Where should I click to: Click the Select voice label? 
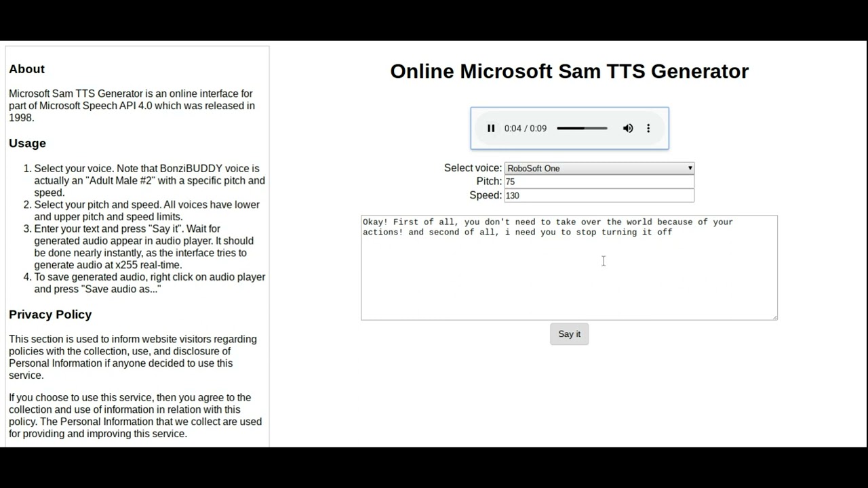click(473, 168)
